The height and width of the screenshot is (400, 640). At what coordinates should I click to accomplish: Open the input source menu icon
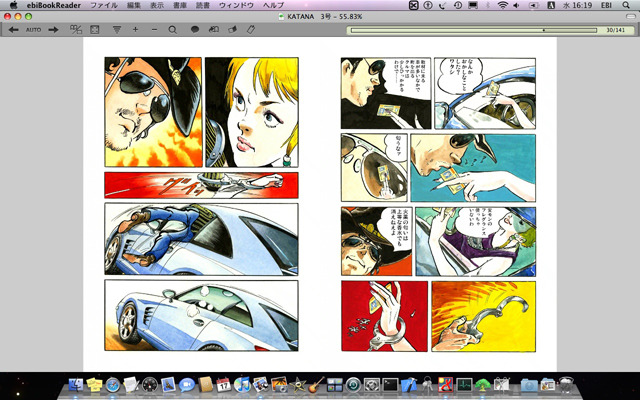click(551, 5)
